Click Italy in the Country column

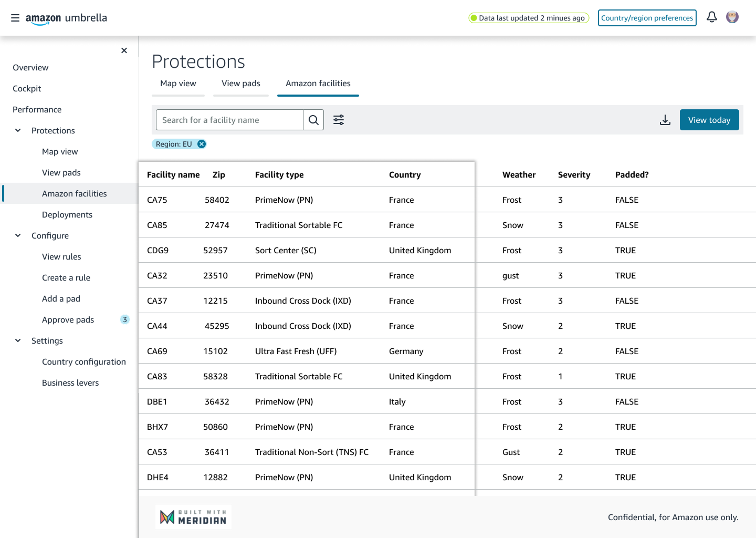(397, 401)
